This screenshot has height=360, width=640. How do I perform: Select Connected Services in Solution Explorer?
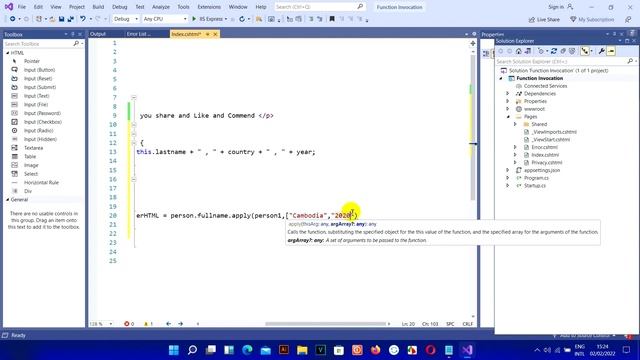tap(545, 86)
